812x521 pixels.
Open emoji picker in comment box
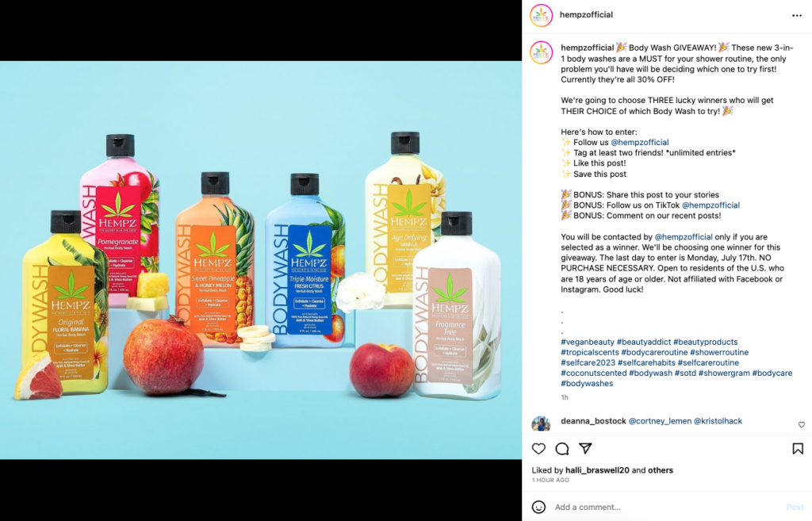538,507
